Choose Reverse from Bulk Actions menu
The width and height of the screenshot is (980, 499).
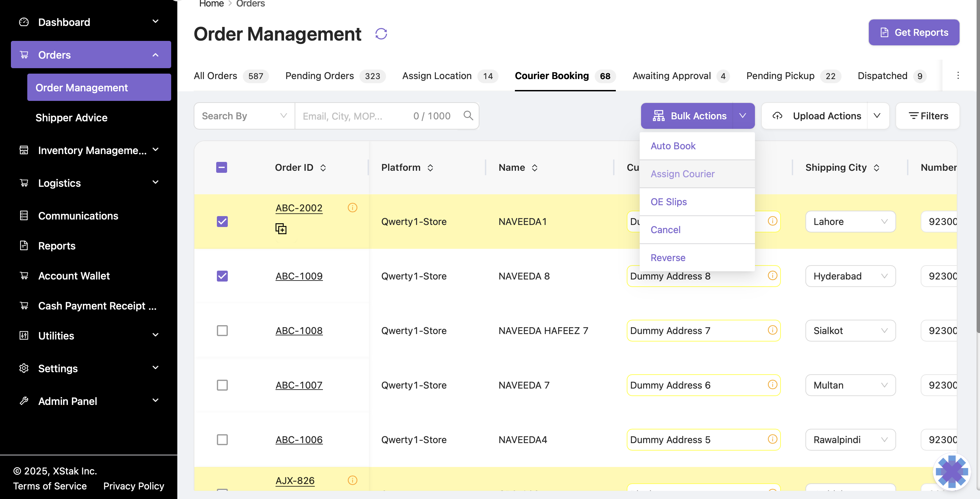click(x=697, y=257)
